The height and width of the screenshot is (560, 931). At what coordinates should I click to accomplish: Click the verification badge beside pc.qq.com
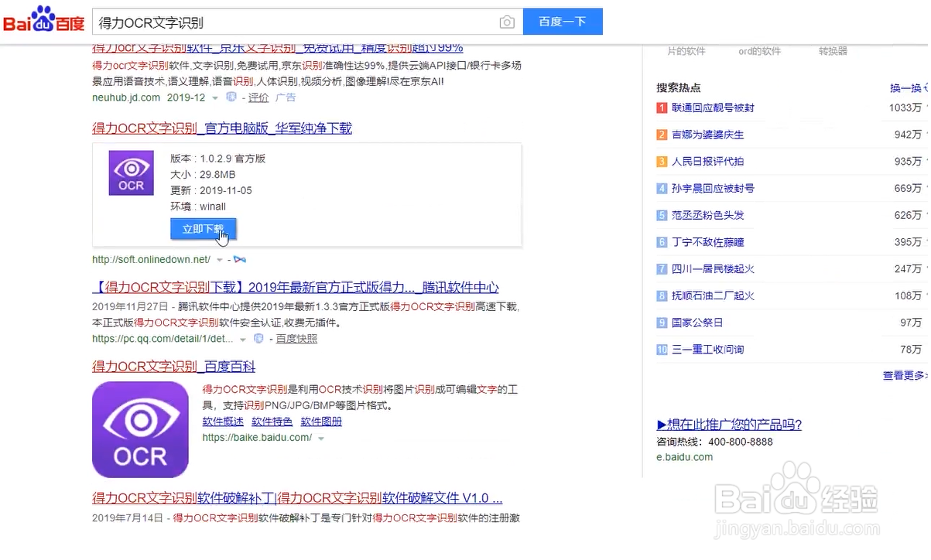pyautogui.click(x=259, y=339)
